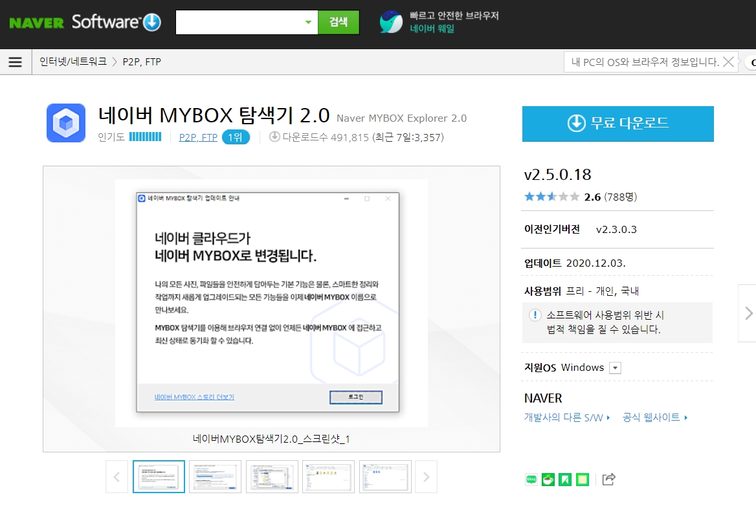The image size is (756, 532).
Task: Click the MYBOX Explorer app icon
Action: coord(66,123)
